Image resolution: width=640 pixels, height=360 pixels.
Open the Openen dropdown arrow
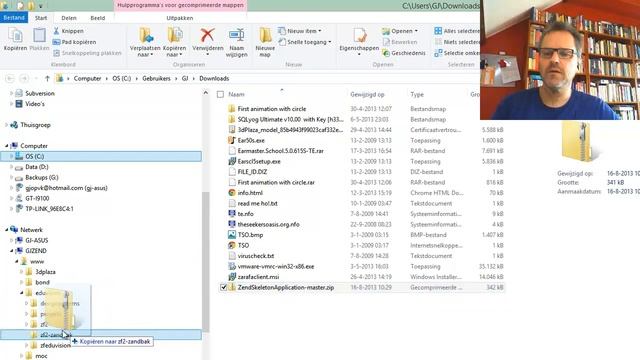click(416, 31)
